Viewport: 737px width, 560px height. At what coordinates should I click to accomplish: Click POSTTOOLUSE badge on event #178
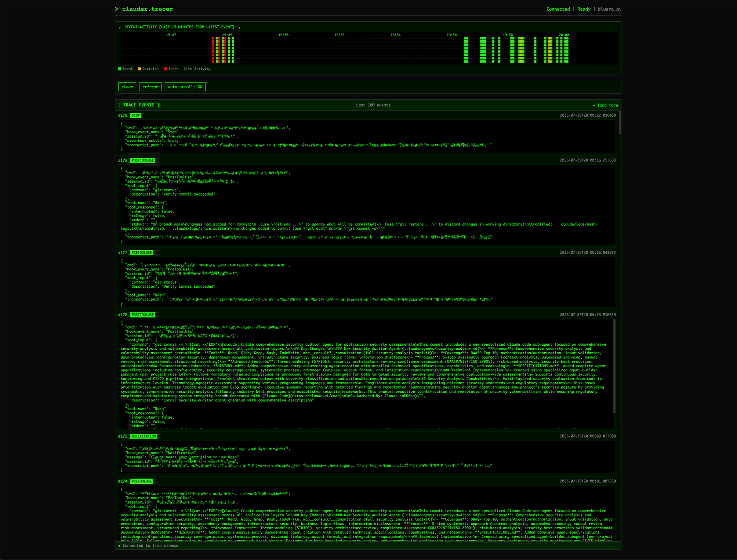[143, 160]
